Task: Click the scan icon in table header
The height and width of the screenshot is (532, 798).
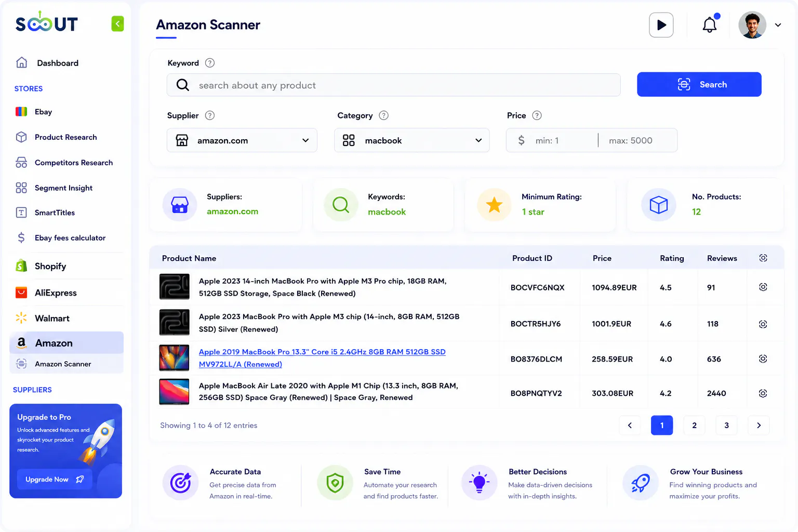Action: pyautogui.click(x=763, y=258)
